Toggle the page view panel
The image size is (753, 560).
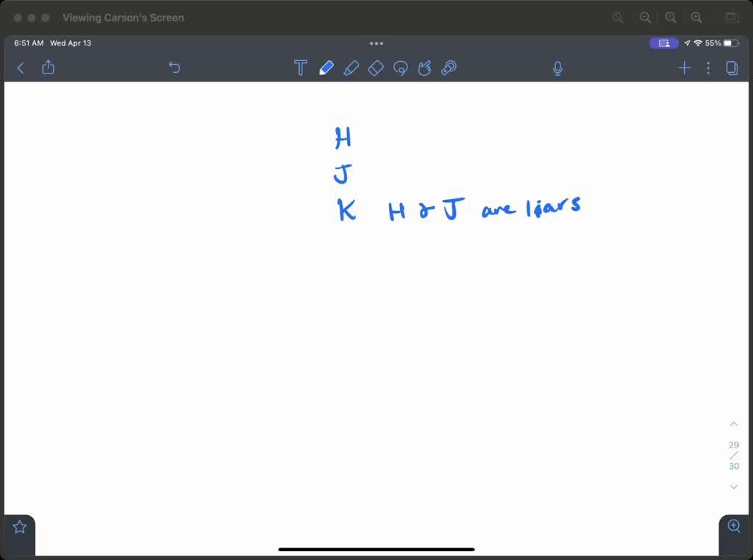point(732,68)
